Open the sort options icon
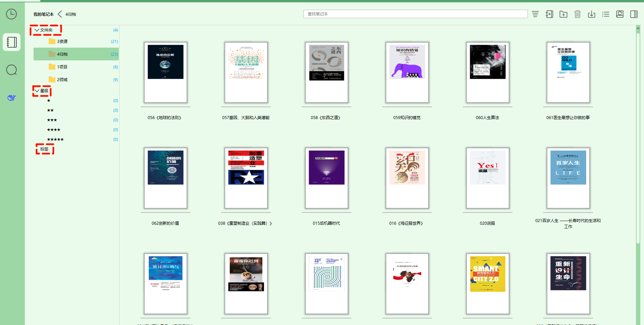Viewport: 644px width, 325px height. [x=535, y=14]
